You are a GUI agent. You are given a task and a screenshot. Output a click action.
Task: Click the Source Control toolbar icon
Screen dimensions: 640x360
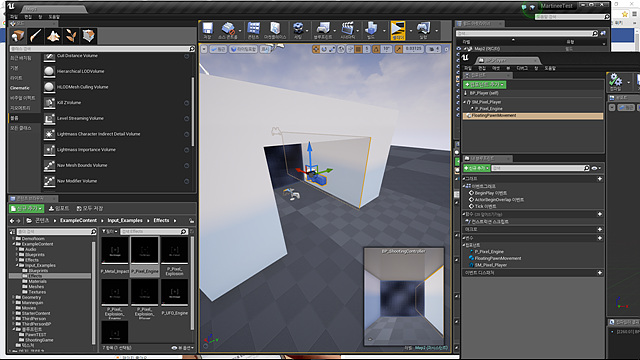tap(228, 29)
